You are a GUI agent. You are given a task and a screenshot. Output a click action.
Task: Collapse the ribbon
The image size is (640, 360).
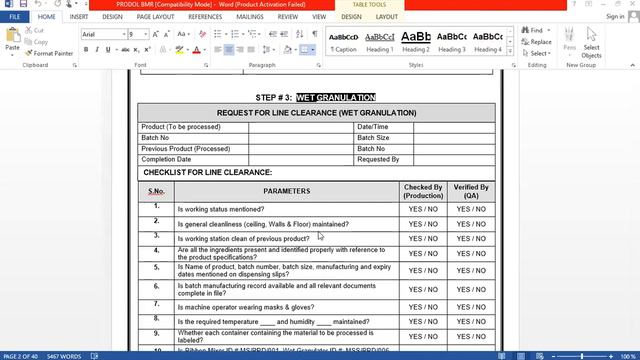pyautogui.click(x=632, y=65)
